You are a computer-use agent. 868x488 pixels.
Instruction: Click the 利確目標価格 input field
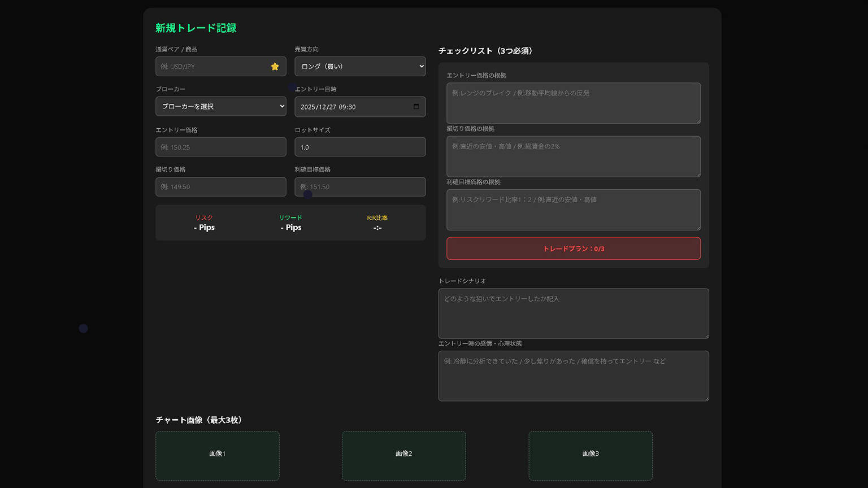coord(360,187)
